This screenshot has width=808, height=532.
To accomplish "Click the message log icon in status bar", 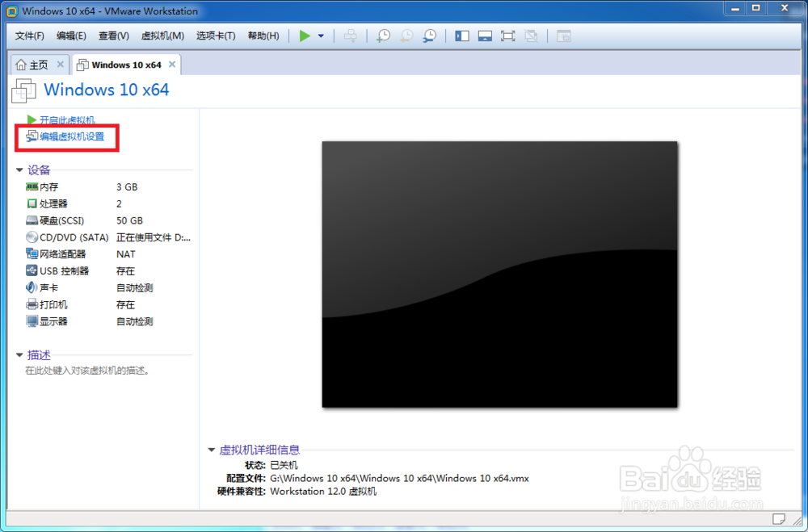I will click(x=779, y=518).
